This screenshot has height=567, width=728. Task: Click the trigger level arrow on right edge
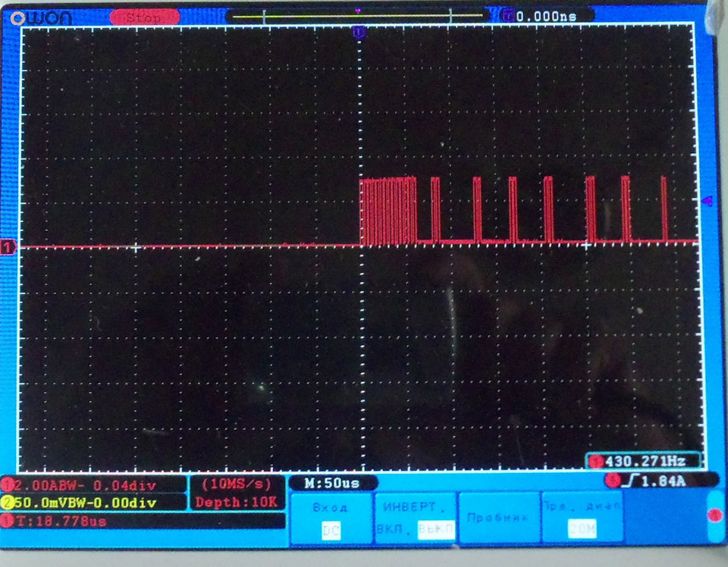(707, 201)
